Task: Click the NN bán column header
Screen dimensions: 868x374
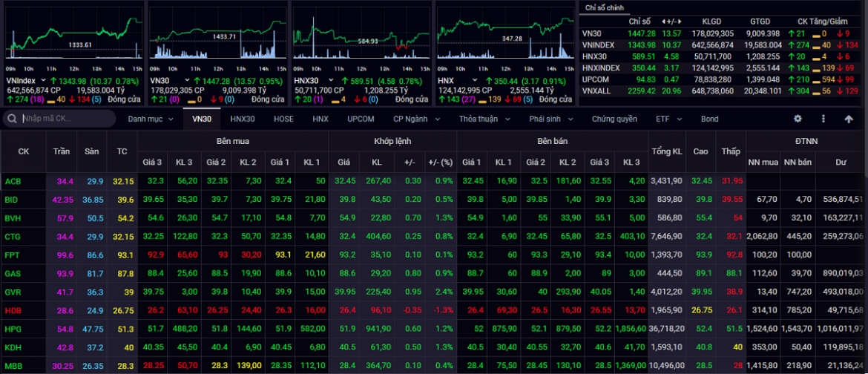Action: pos(798,162)
